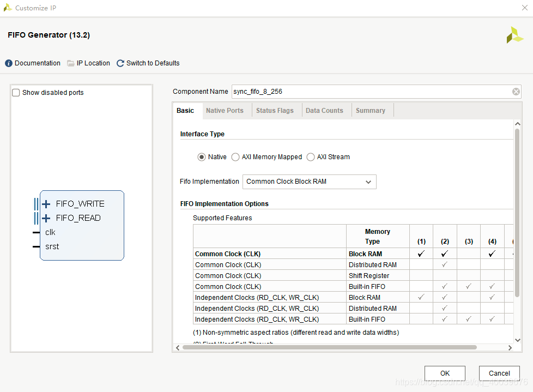Click the vertical scrollbar up arrow
The width and height of the screenshot is (533, 392).
[x=517, y=124]
